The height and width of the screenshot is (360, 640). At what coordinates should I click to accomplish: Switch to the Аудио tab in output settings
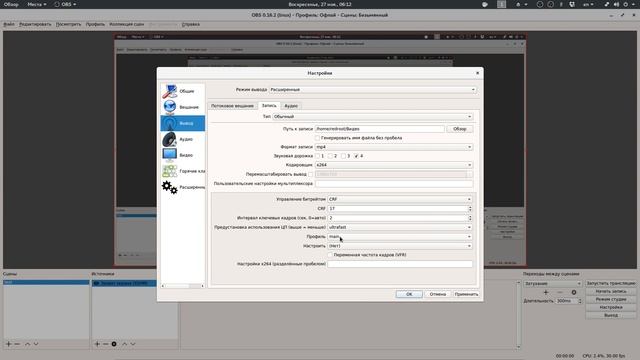(x=291, y=106)
